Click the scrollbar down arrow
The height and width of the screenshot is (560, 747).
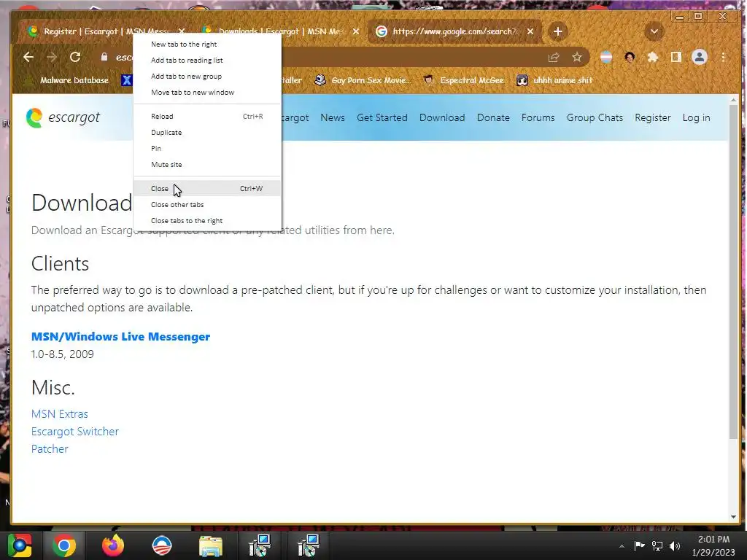[x=733, y=517]
